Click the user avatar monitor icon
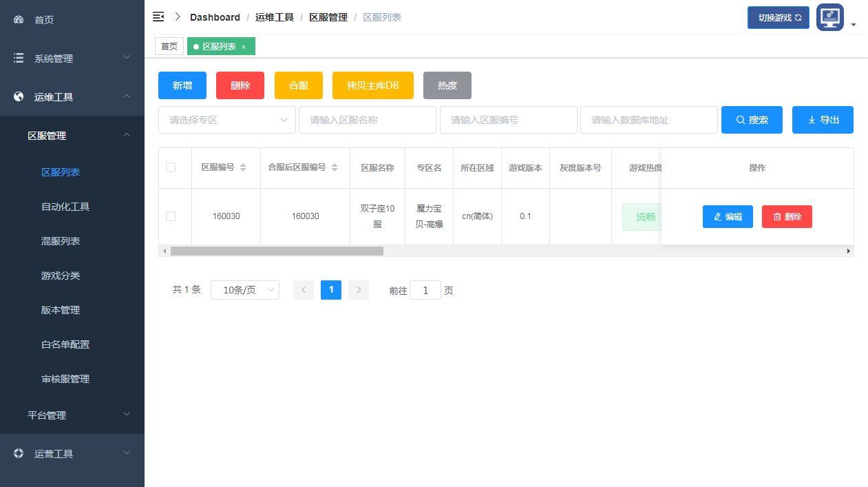The width and height of the screenshot is (868, 487). (x=830, y=17)
